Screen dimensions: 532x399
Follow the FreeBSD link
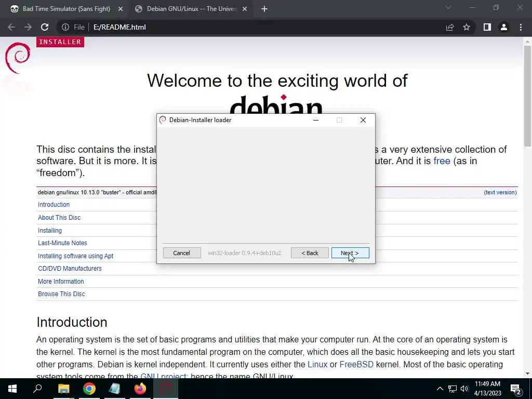356,364
